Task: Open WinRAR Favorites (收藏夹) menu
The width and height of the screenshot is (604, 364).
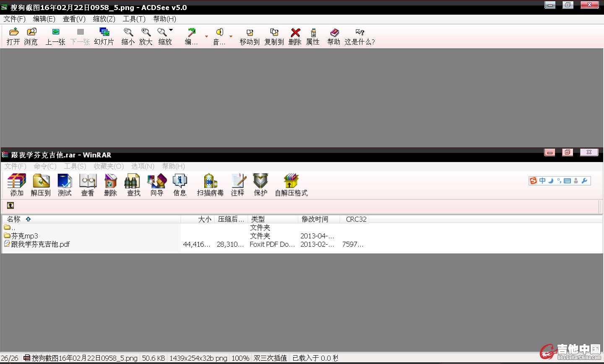Action: point(109,166)
